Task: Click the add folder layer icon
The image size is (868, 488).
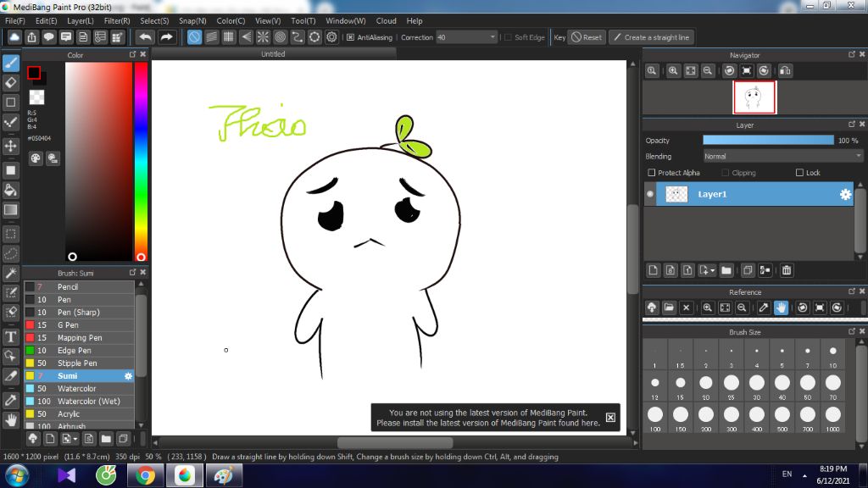Action: pos(726,270)
